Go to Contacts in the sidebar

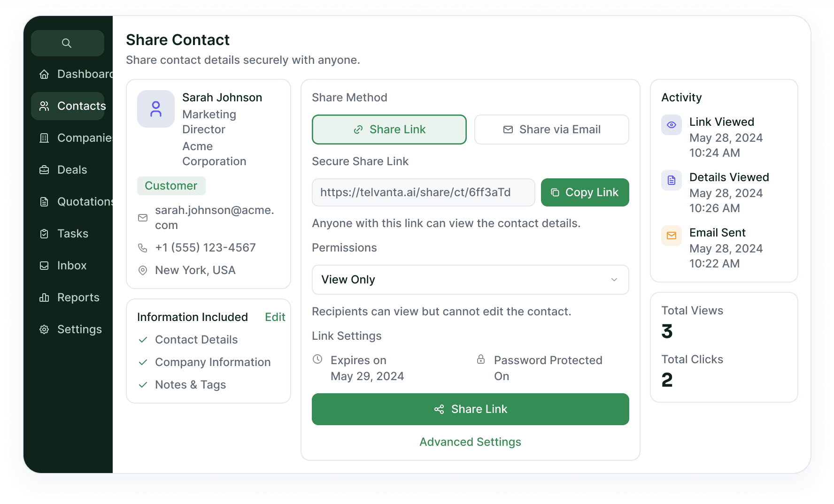coord(68,106)
